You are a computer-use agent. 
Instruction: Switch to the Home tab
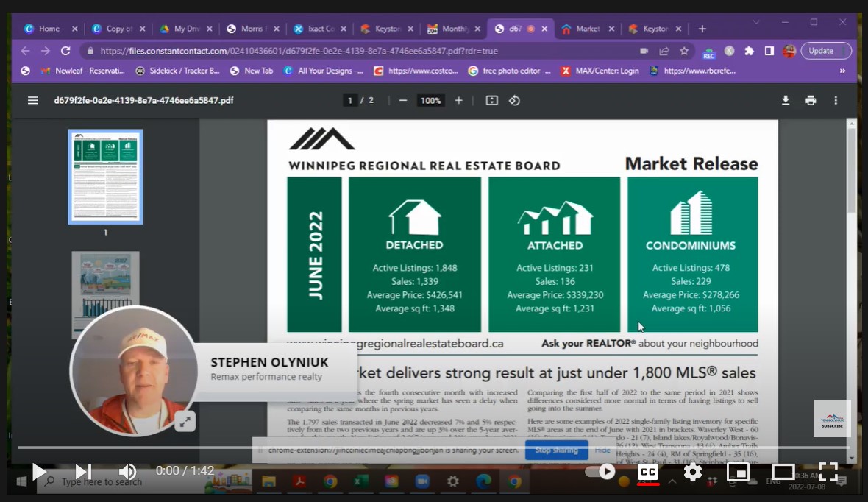point(50,29)
